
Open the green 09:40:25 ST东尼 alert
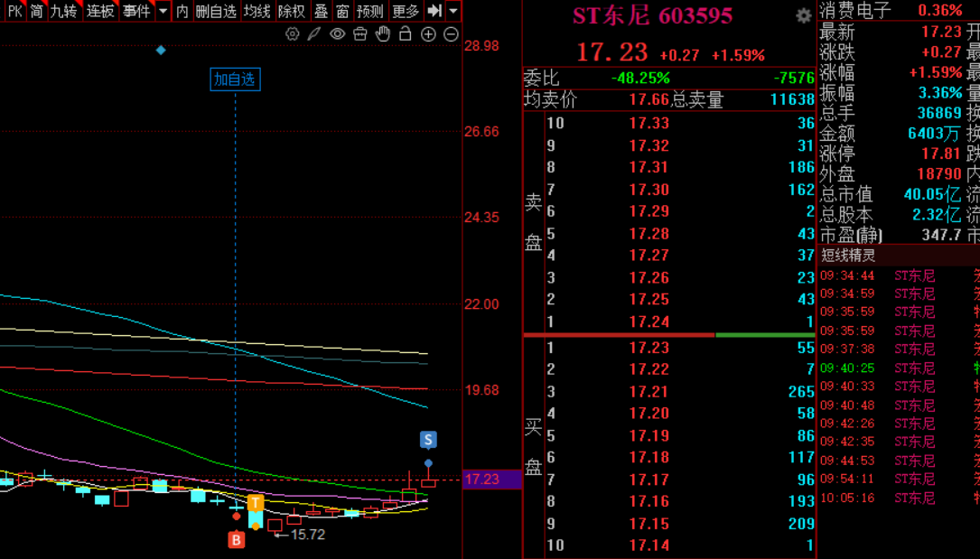tap(899, 368)
